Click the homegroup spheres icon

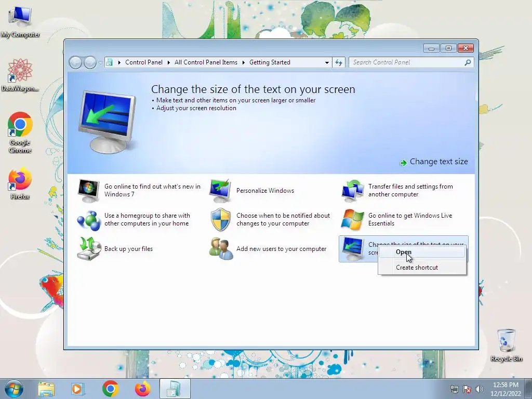click(x=88, y=220)
